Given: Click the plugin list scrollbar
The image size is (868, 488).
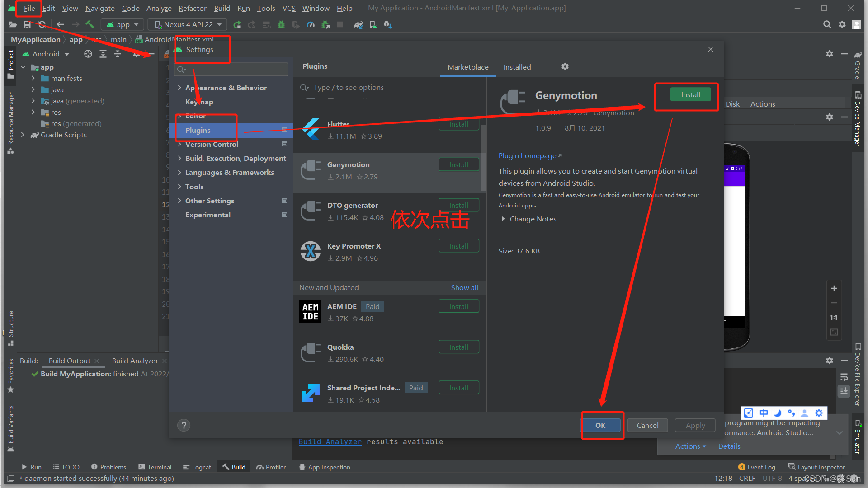Looking at the screenshot, I should pyautogui.click(x=484, y=158).
